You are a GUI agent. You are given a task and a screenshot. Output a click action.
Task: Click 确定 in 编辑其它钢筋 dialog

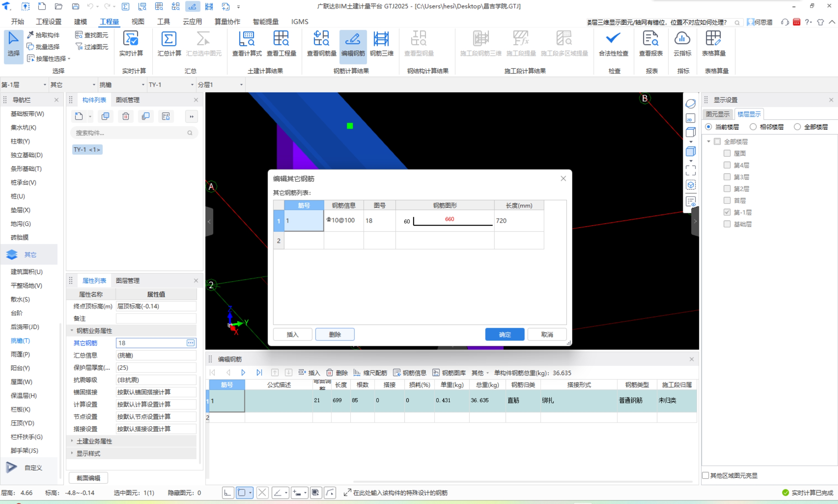click(x=505, y=334)
